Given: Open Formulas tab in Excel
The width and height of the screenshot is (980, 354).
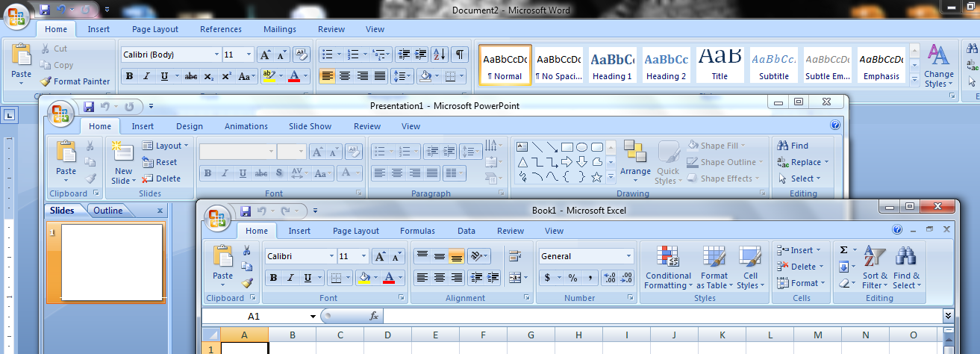Looking at the screenshot, I should click(x=417, y=231).
